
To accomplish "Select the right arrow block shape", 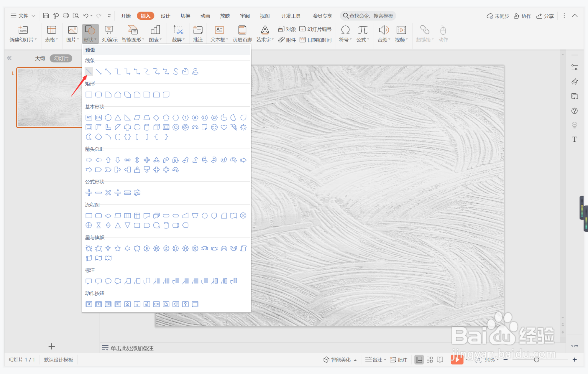I will [x=89, y=160].
